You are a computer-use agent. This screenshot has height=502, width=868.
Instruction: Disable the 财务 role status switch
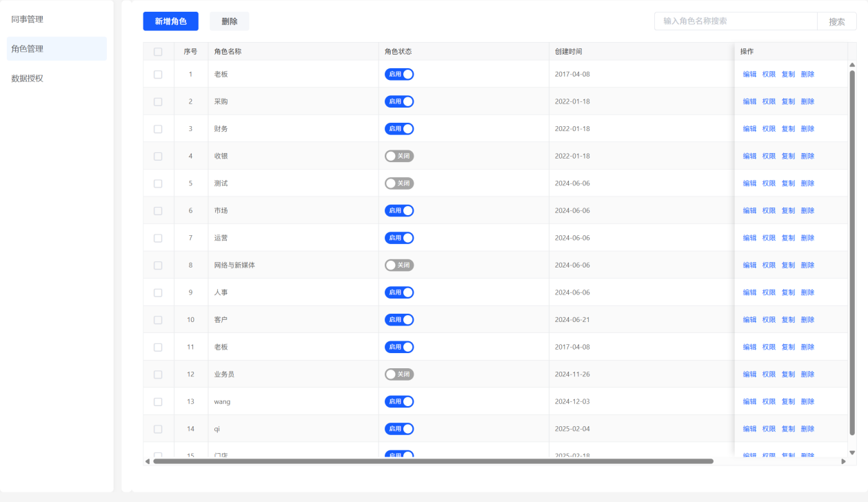pos(399,129)
